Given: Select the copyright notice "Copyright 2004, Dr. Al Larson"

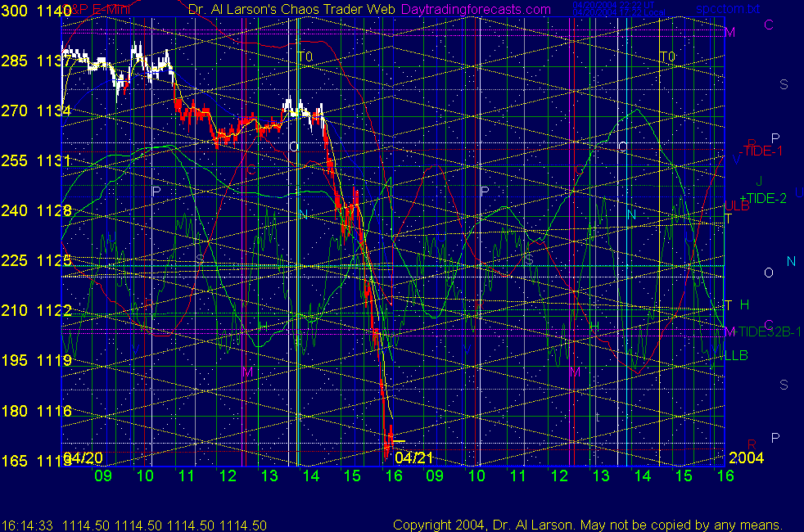Looking at the screenshot, I should point(482,525).
